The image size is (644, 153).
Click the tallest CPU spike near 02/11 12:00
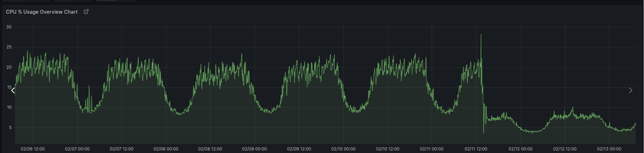(481, 35)
